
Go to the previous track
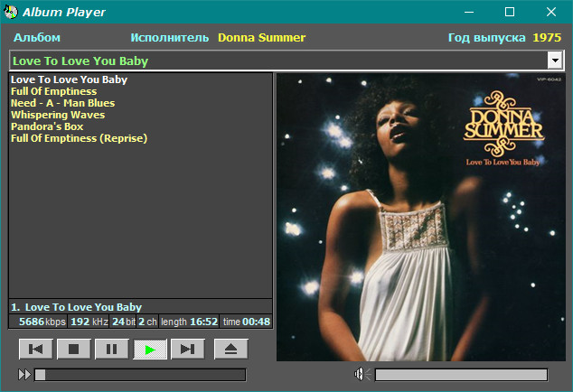click(36, 350)
